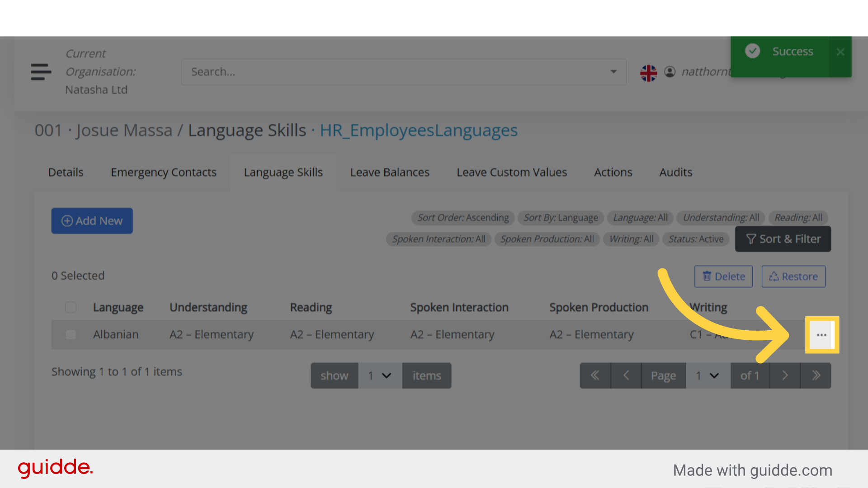This screenshot has height=488, width=868.
Task: Click the Spoken Production: All chip
Action: tap(547, 239)
